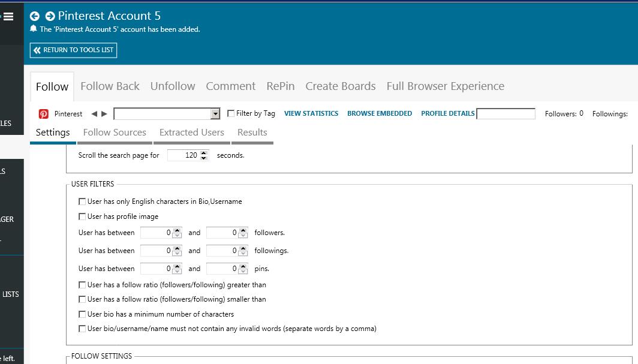
Task: Decrease maximum pins value spinner
Action: 243,271
